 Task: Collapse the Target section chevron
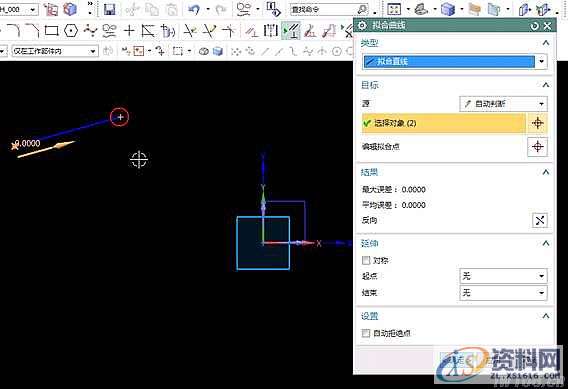pyautogui.click(x=546, y=85)
